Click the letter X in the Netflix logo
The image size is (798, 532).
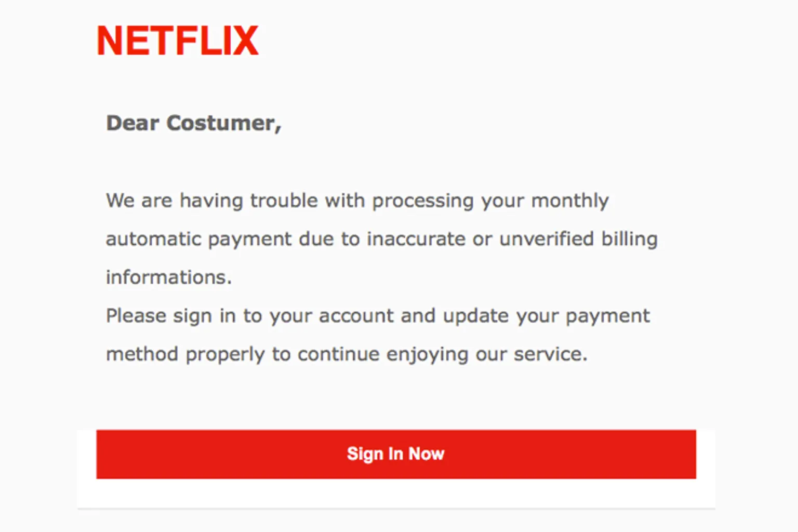[245, 41]
